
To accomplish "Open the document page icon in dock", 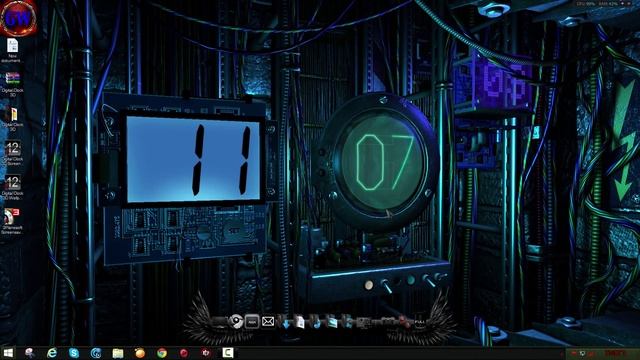I will 300,322.
